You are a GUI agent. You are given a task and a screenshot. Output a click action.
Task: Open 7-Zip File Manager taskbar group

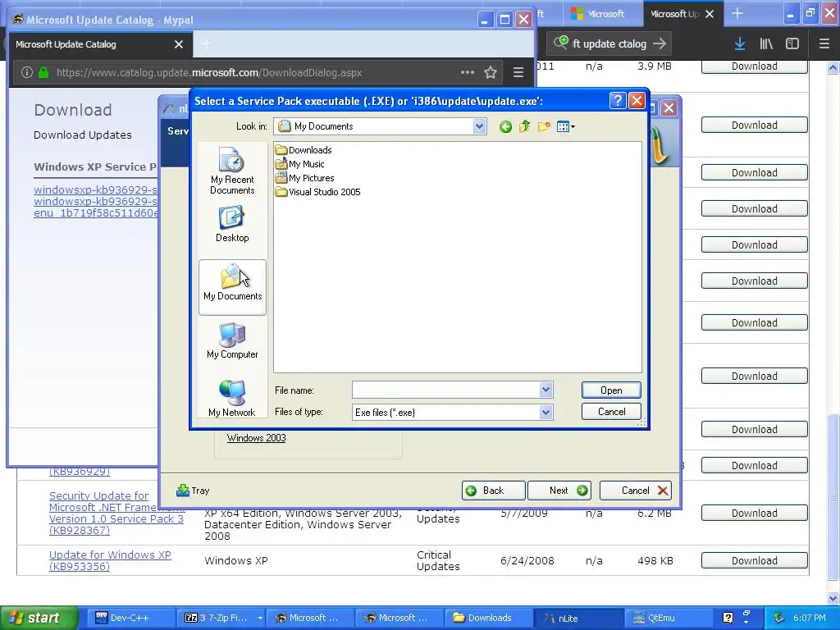point(221,618)
